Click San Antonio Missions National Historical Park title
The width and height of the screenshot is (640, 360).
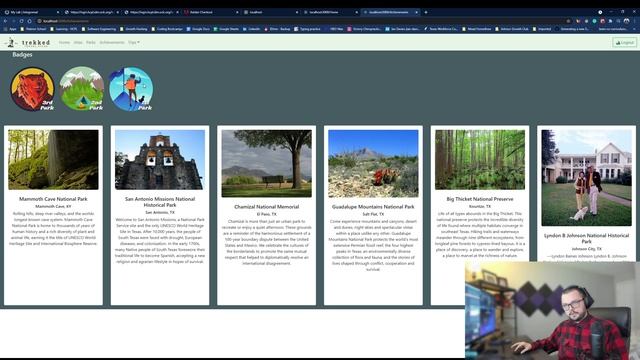(x=160, y=202)
